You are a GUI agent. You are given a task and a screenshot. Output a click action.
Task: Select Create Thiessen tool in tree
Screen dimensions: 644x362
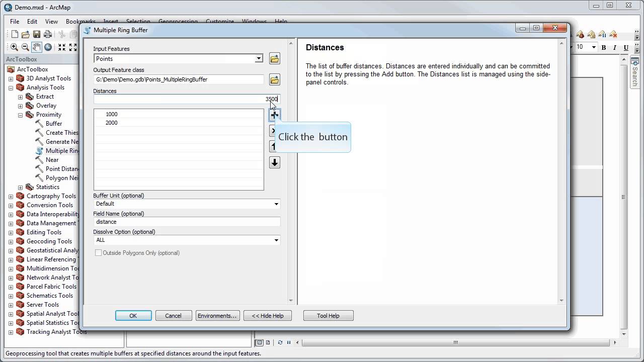click(62, 133)
